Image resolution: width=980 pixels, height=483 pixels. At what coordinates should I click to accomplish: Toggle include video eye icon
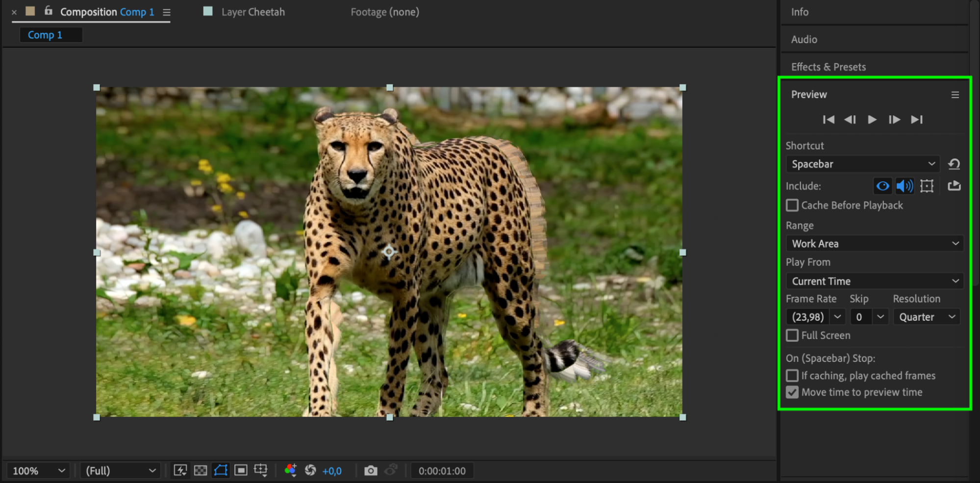[882, 186]
